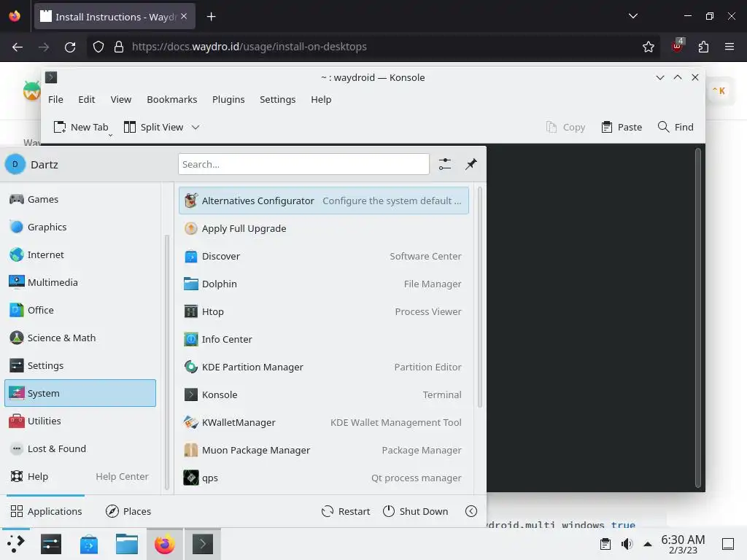
Task: Click the application launcher taskbar button
Action: coord(15,544)
